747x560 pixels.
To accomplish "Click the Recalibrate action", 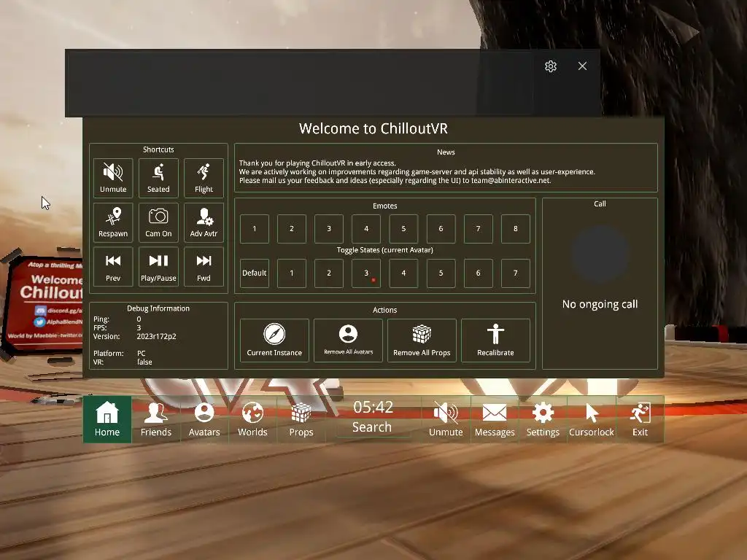I will tap(495, 341).
